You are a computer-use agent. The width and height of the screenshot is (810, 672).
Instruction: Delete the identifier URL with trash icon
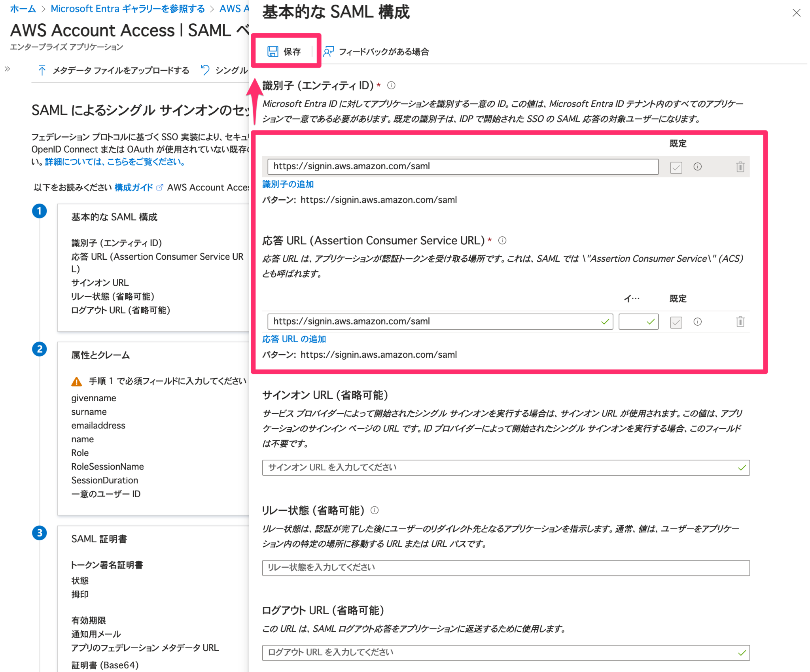coord(740,166)
